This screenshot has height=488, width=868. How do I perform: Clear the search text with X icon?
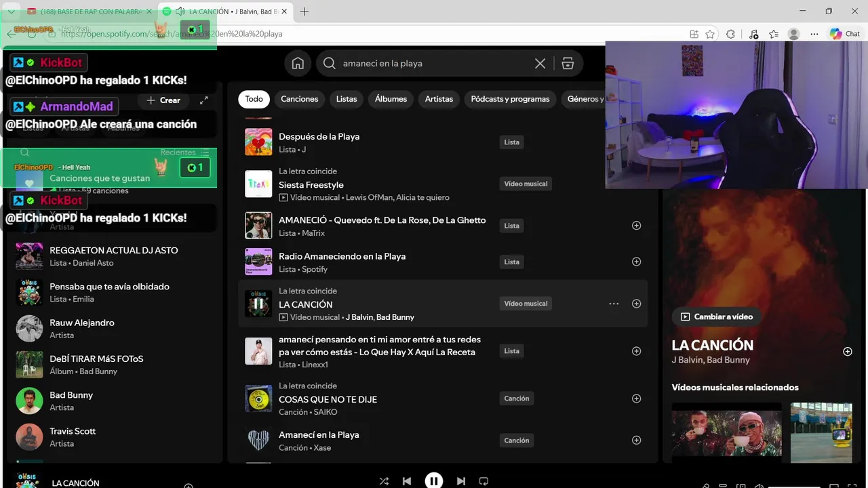540,63
